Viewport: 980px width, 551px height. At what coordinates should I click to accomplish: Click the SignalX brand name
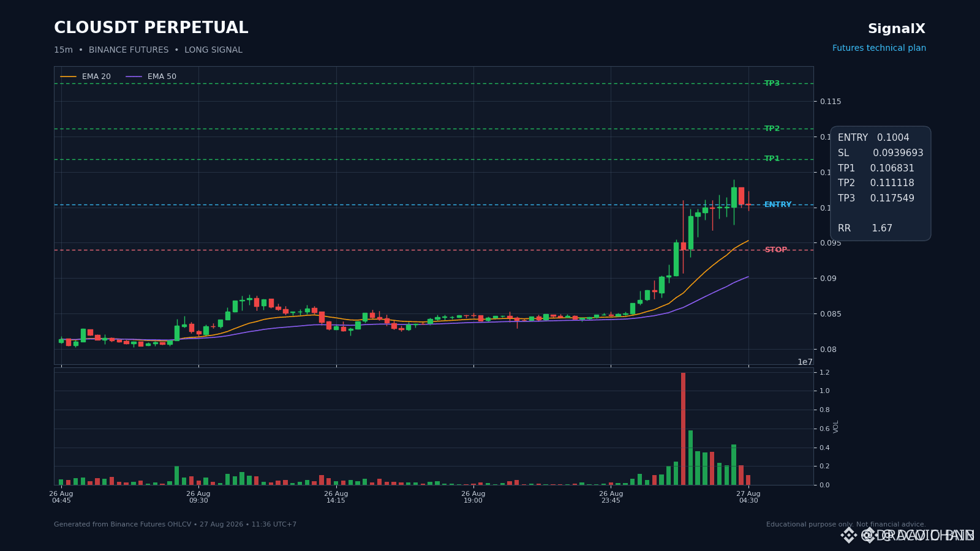tap(896, 29)
